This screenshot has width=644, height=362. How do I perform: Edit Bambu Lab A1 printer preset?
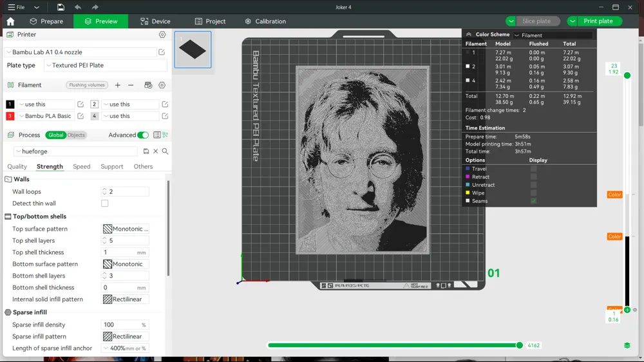pyautogui.click(x=162, y=52)
